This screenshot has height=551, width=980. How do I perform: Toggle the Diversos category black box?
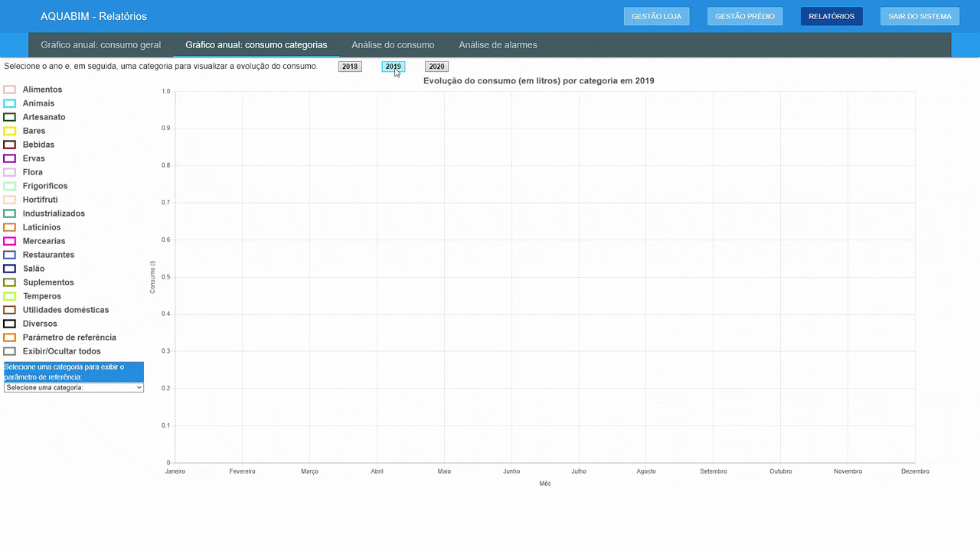[10, 324]
